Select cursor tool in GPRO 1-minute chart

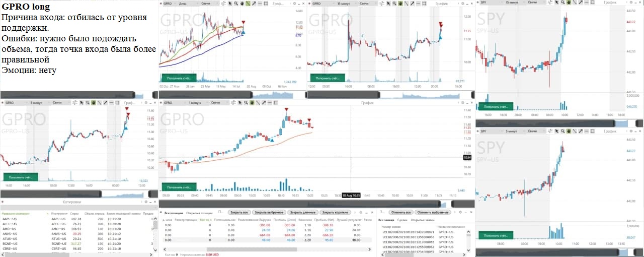pyautogui.click(x=239, y=102)
